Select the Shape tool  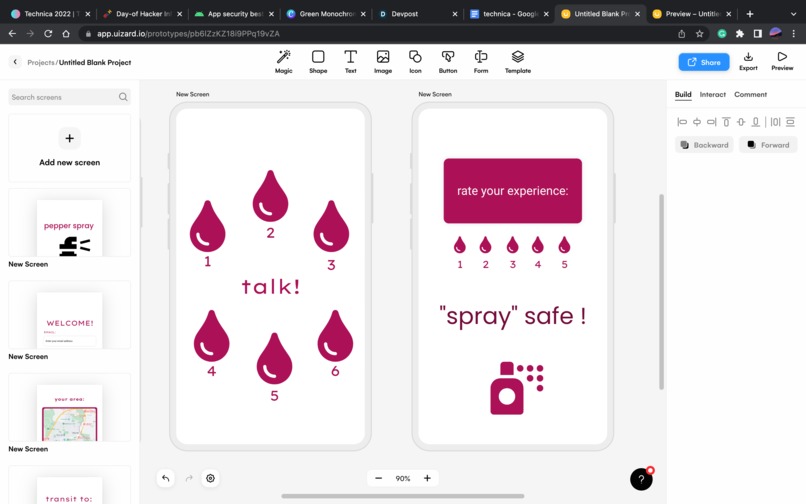pyautogui.click(x=318, y=62)
